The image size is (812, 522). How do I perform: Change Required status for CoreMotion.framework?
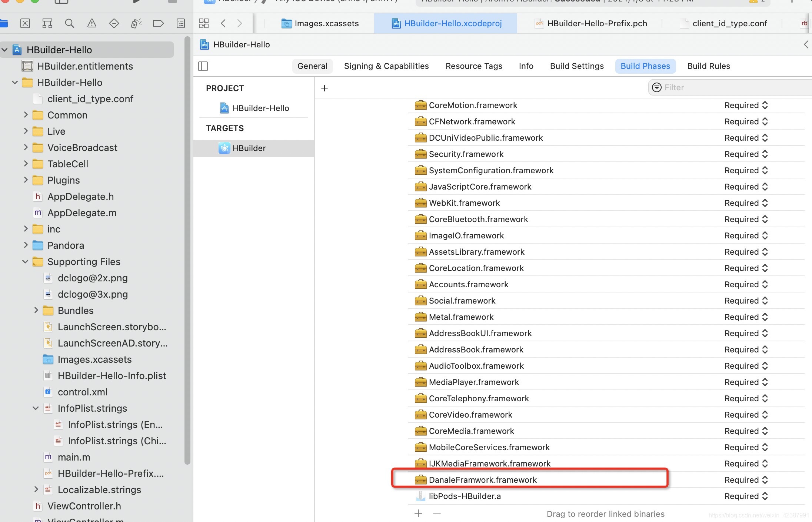[x=746, y=105]
